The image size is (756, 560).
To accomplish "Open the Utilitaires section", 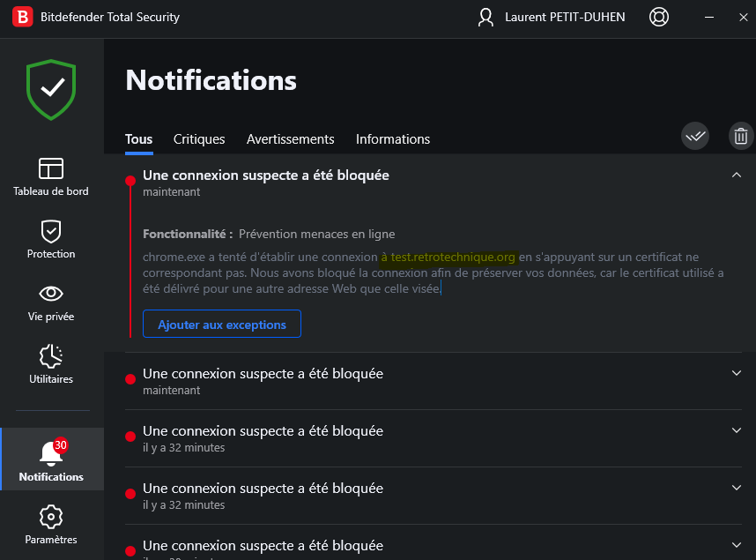I will [51, 364].
